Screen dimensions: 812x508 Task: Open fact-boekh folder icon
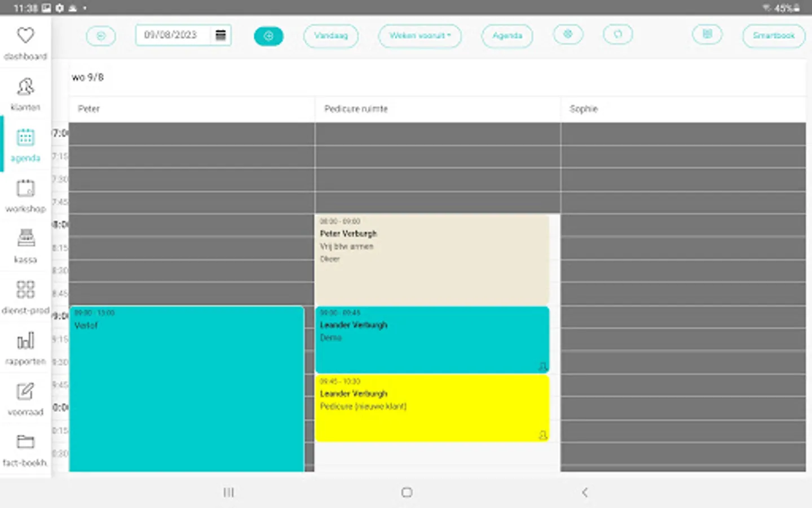25,441
